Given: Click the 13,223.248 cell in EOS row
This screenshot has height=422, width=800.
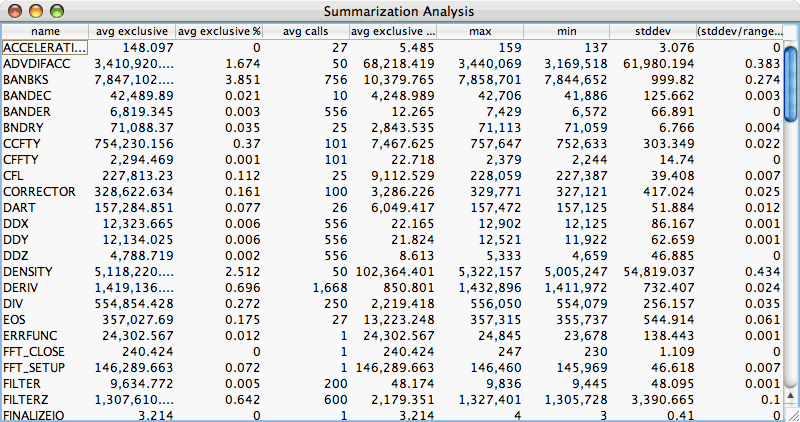Looking at the screenshot, I should 399,319.
